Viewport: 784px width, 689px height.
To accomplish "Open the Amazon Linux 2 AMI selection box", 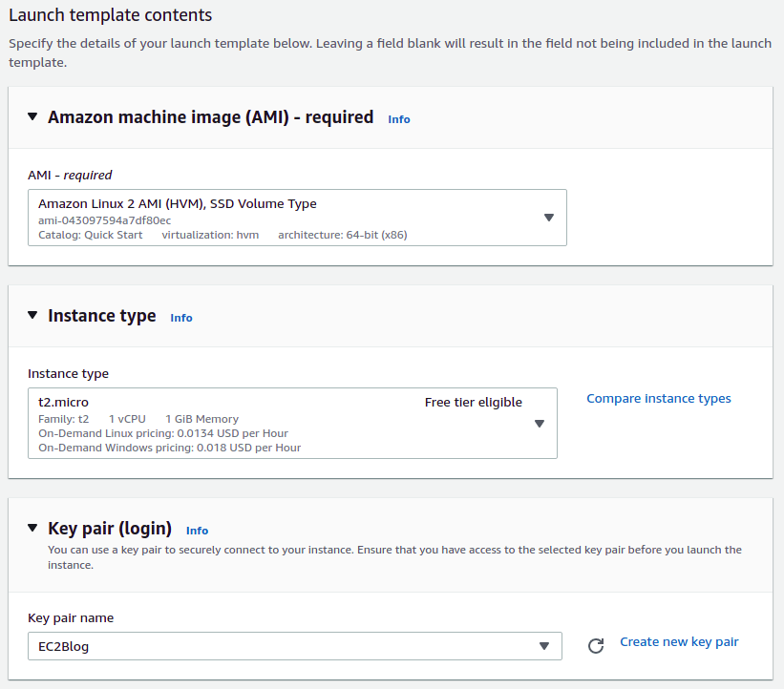I will [286, 218].
